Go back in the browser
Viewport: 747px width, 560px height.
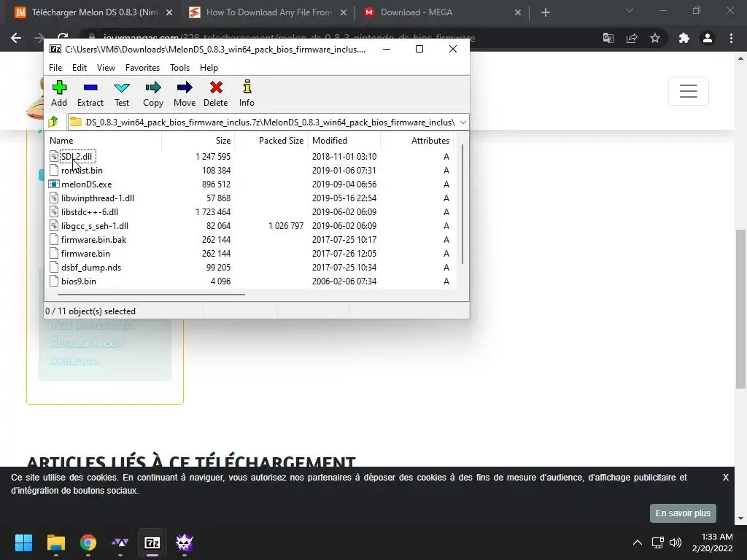(16, 38)
